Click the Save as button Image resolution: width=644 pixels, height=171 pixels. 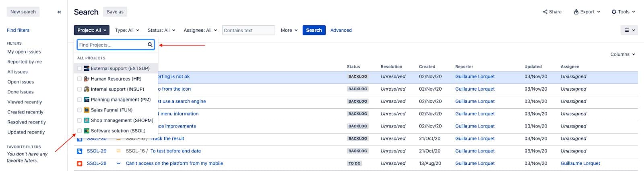[115, 12]
